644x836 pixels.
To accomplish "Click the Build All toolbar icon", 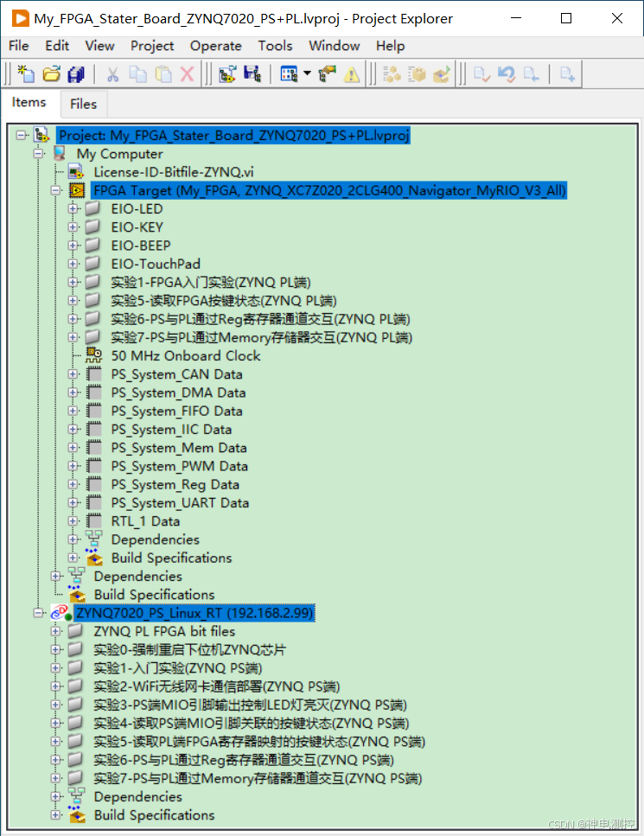I will (392, 73).
